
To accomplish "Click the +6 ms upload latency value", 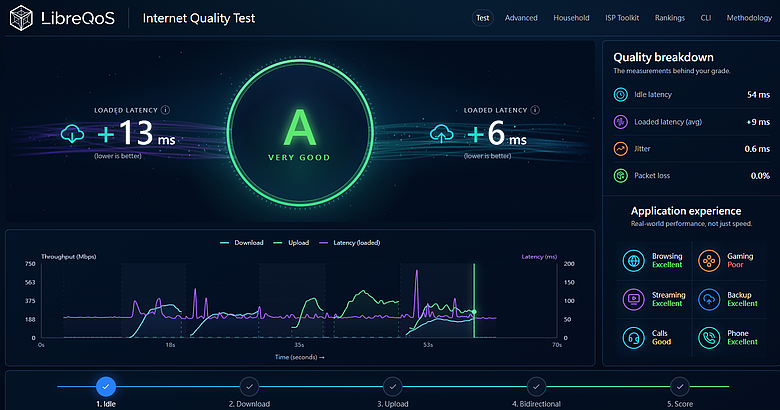I will click(x=496, y=133).
